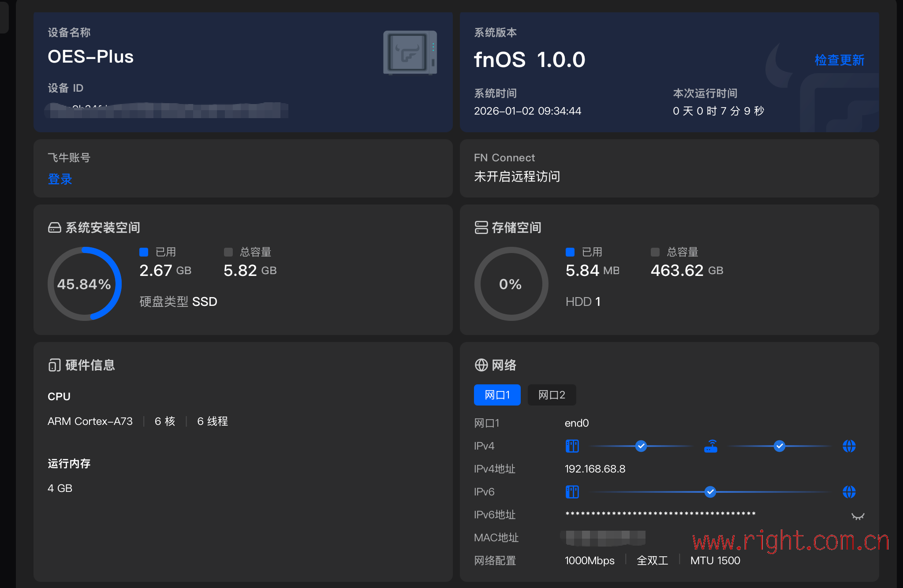Click 检查更新 to check updates

(x=839, y=60)
